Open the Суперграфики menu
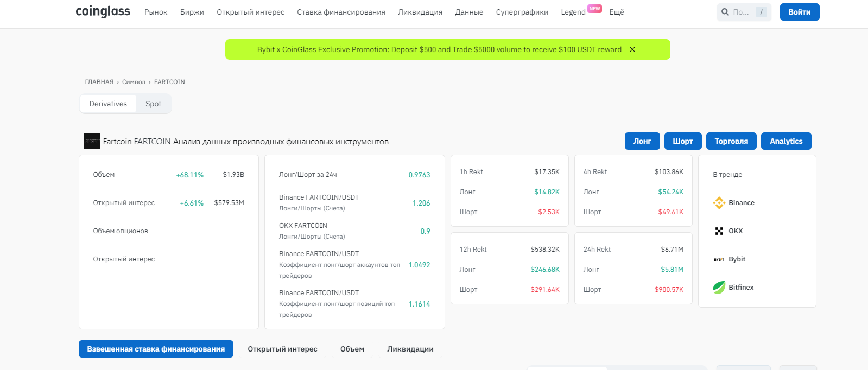 point(522,12)
